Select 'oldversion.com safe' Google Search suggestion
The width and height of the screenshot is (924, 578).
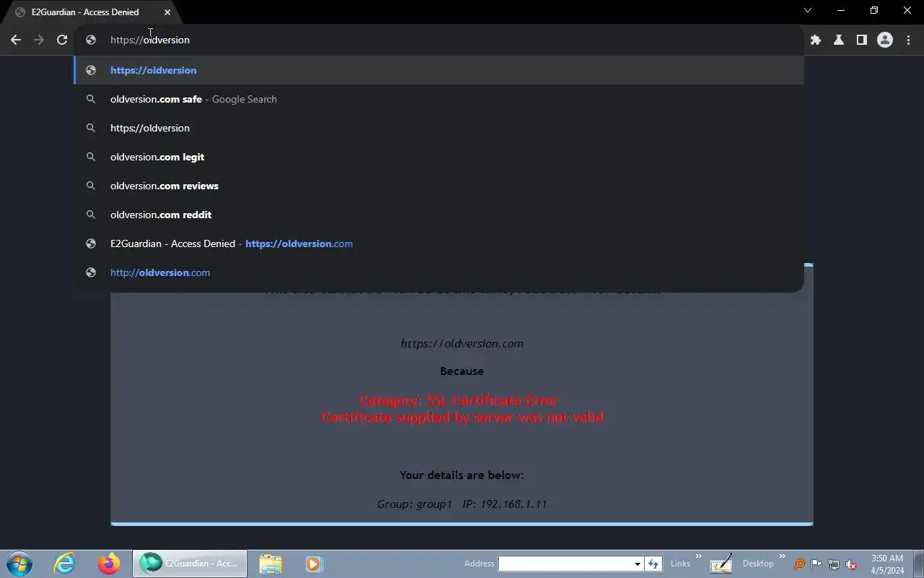439,99
